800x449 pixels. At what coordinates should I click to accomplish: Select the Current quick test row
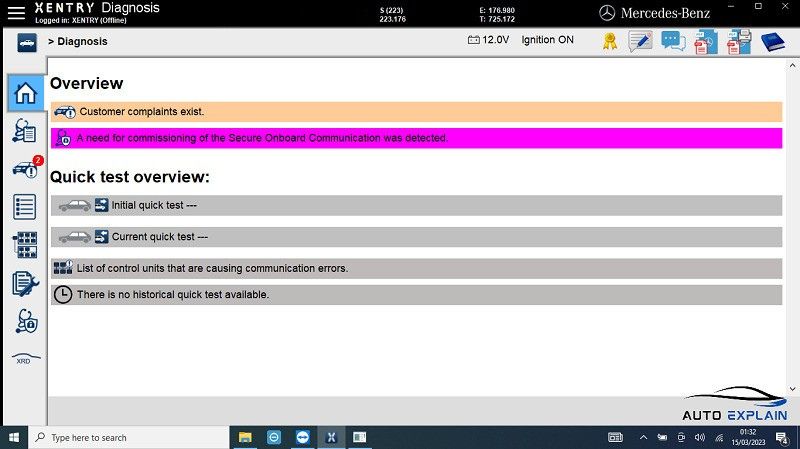click(x=416, y=237)
